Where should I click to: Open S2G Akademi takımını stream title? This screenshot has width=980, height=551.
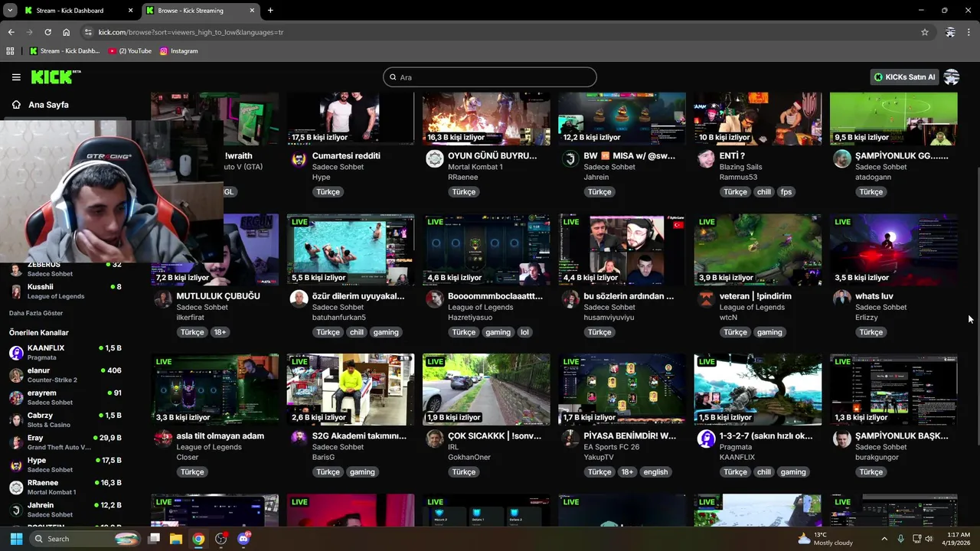pyautogui.click(x=359, y=436)
